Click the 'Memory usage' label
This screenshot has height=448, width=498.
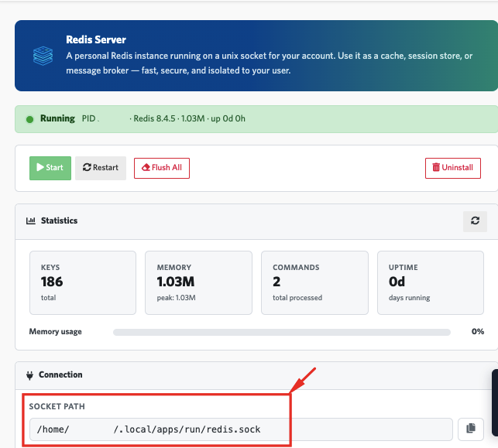coord(55,332)
